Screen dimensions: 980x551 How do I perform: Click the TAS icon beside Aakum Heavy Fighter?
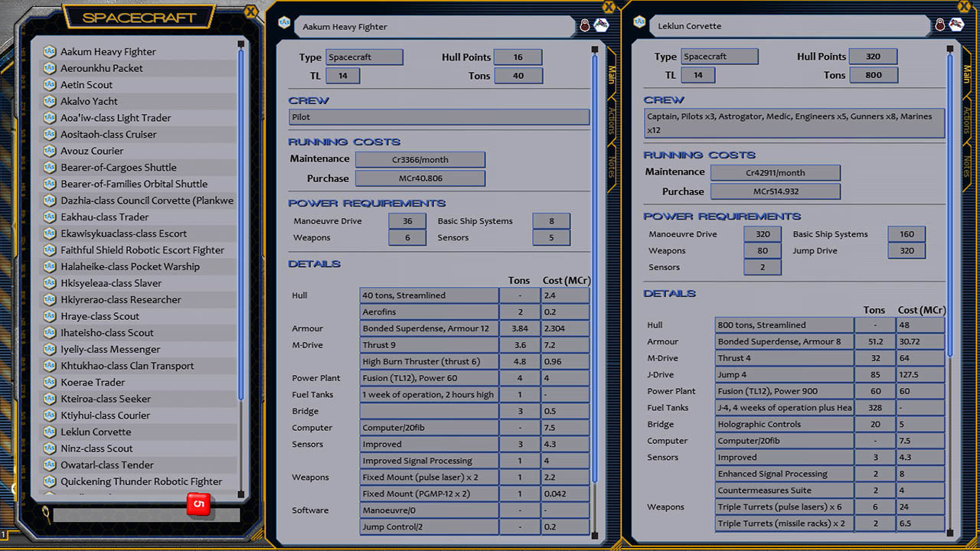[48, 51]
